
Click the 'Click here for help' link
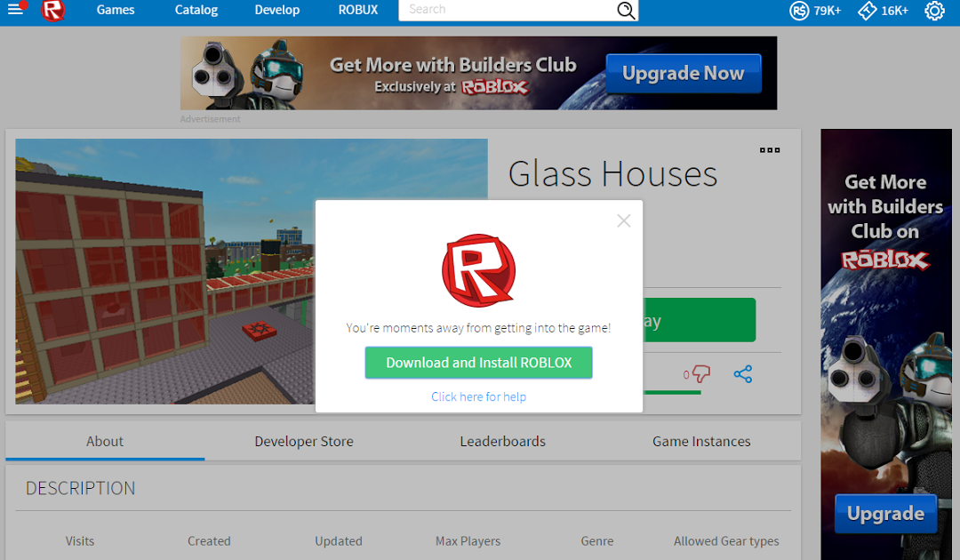(479, 396)
